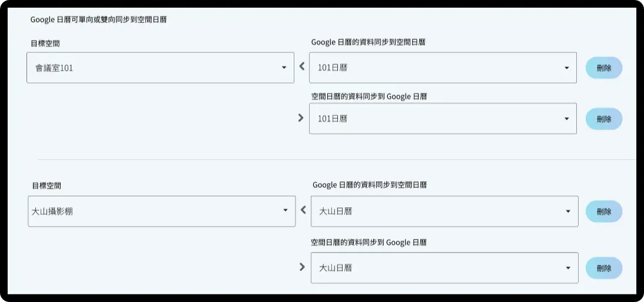The height and width of the screenshot is (302, 644).
Task: Click the left chevron beside 會議室101
Action: [x=302, y=67]
